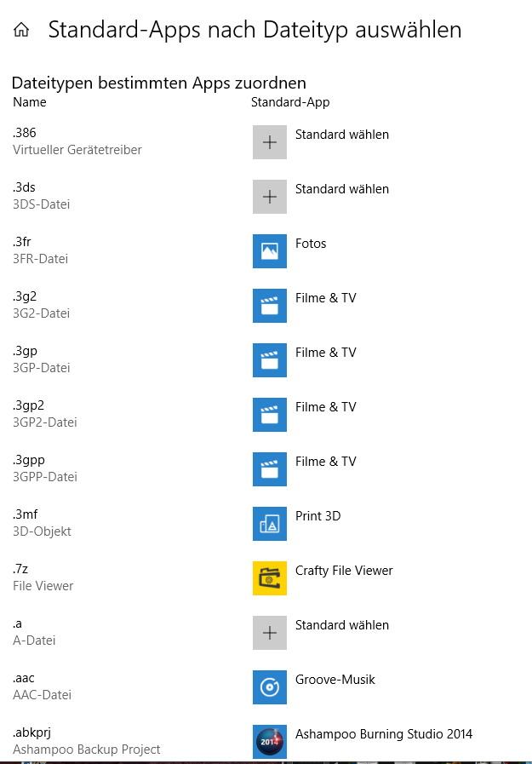Select '3GPP-Datei' description

point(45,478)
